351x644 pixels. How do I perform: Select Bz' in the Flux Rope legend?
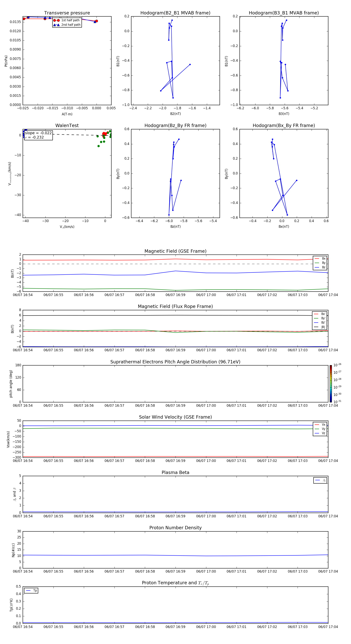coord(320,323)
